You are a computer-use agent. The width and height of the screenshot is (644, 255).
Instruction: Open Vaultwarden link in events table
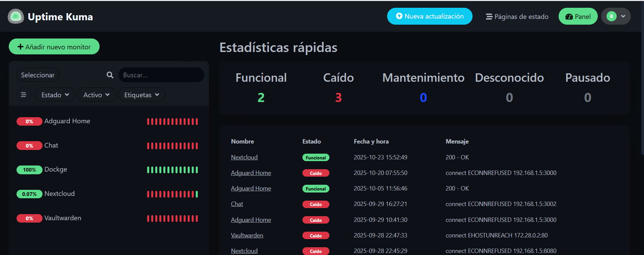click(x=247, y=235)
